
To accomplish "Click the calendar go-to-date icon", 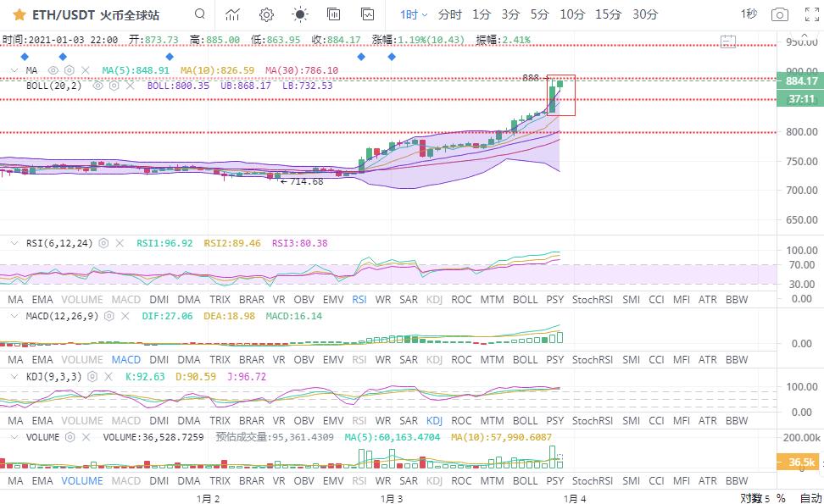I will coord(727,40).
